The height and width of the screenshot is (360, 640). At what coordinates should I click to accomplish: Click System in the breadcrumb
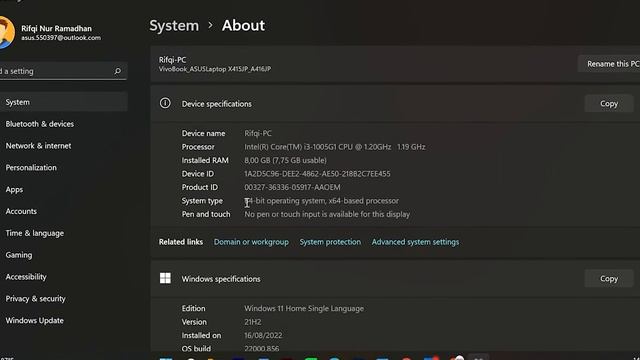point(174,26)
